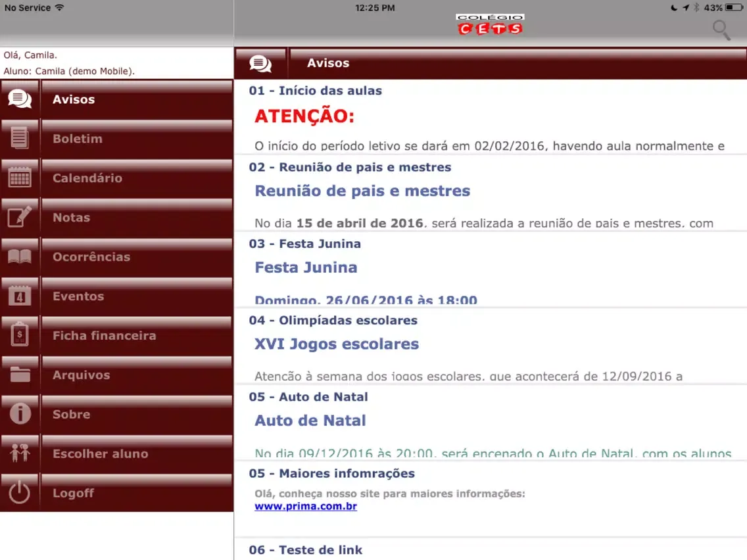
Task: Open the Boletim menu item
Action: click(x=117, y=139)
